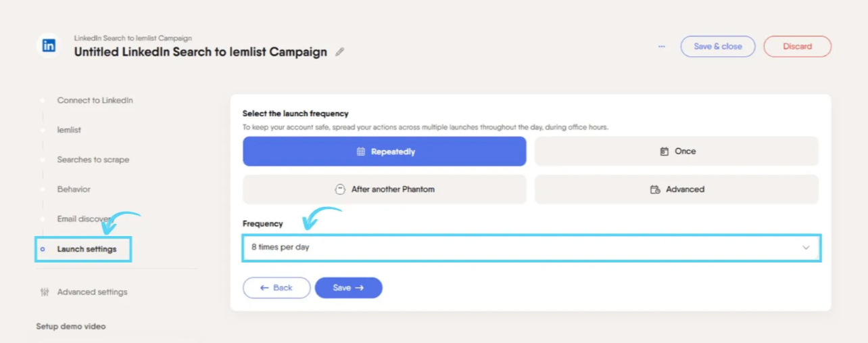
Task: Choose the Advanced launch frequency option
Action: pos(677,189)
